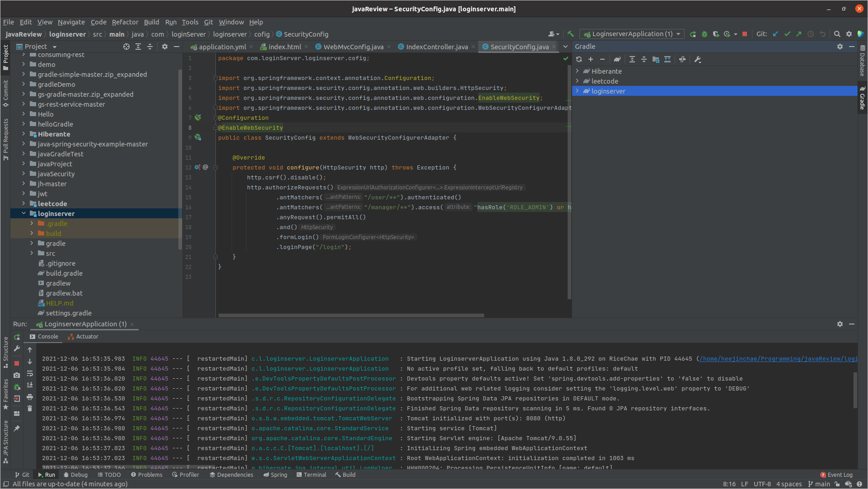The width and height of the screenshot is (868, 489).
Task: Toggle soft-wrap in the Run console
Action: click(30, 374)
